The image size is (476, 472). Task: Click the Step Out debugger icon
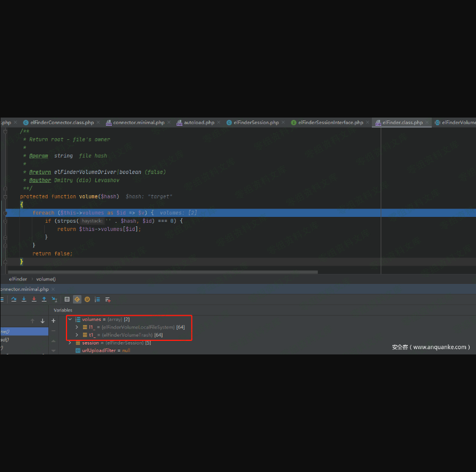point(44,299)
